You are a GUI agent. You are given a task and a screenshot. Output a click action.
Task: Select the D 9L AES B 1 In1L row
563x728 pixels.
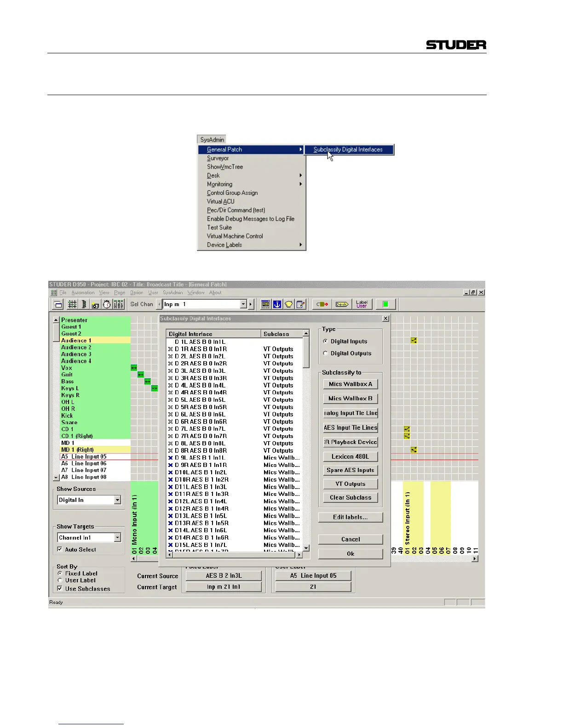(234, 458)
